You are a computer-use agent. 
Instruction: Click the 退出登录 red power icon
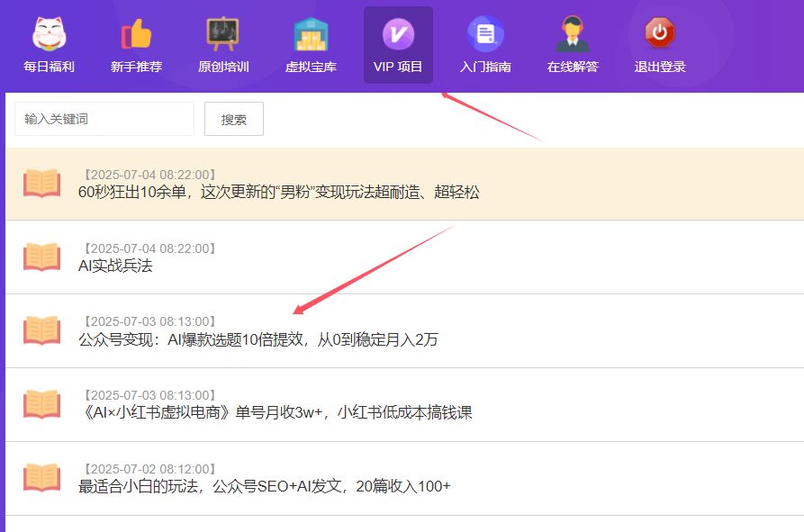pos(659,32)
